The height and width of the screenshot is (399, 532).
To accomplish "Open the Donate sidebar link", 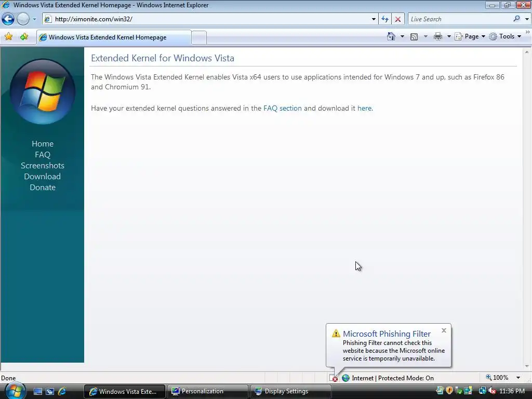I will point(43,187).
